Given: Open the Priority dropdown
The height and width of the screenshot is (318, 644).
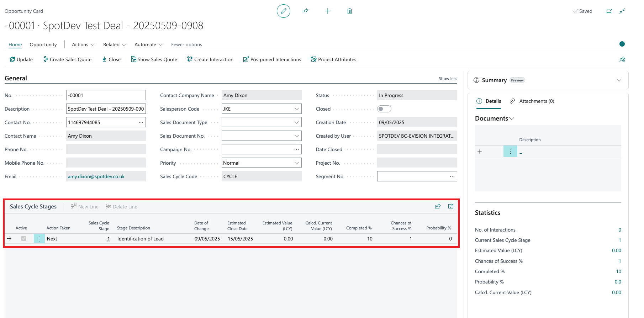Looking at the screenshot, I should click(296, 163).
